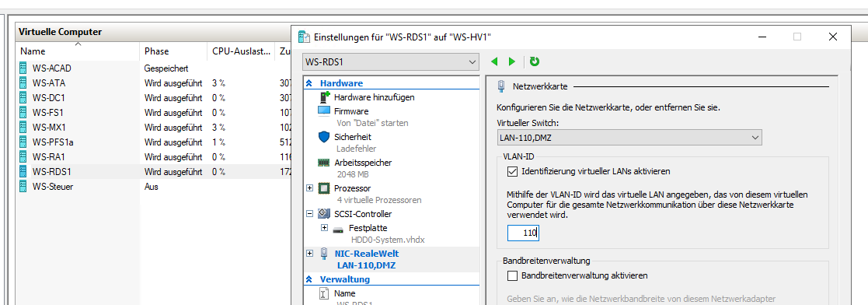Viewport: 868px width, 305px height.
Task: Select HDD0-System.vhdx entry under Festplatte
Action: [x=388, y=240]
